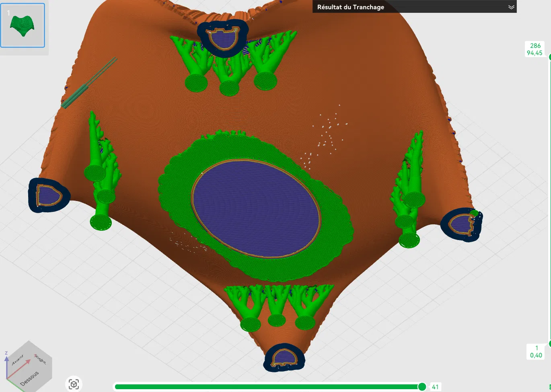Click the 1 / 0,40 layer label
551x392 pixels.
click(x=536, y=351)
